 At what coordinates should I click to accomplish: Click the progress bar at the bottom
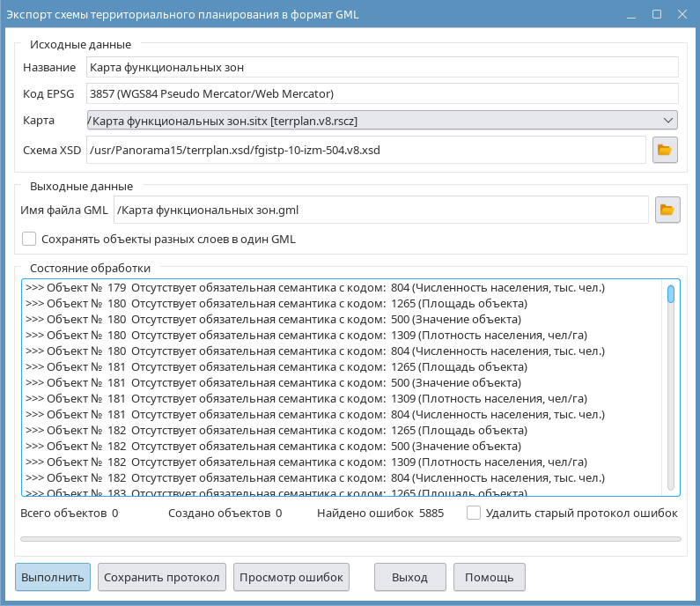click(350, 538)
